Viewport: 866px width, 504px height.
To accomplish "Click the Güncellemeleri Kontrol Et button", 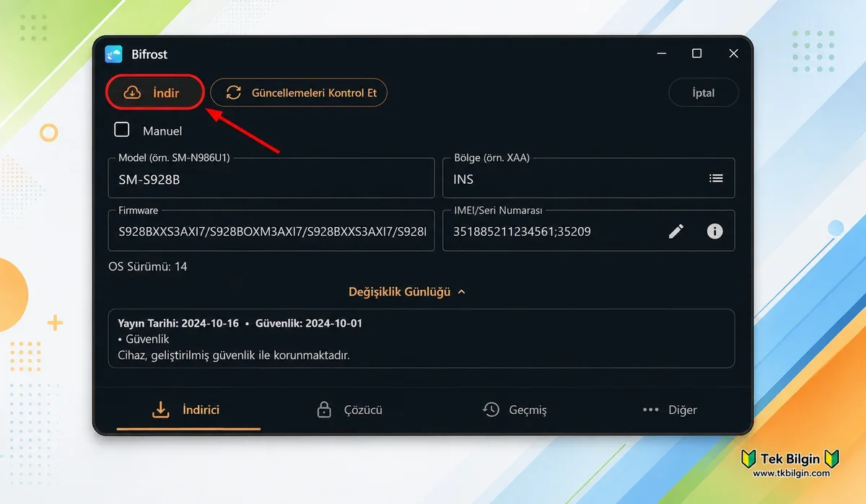I will point(299,92).
